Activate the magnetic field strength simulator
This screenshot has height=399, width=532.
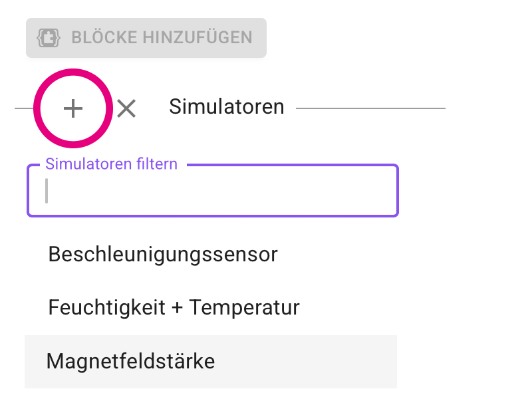point(131,362)
